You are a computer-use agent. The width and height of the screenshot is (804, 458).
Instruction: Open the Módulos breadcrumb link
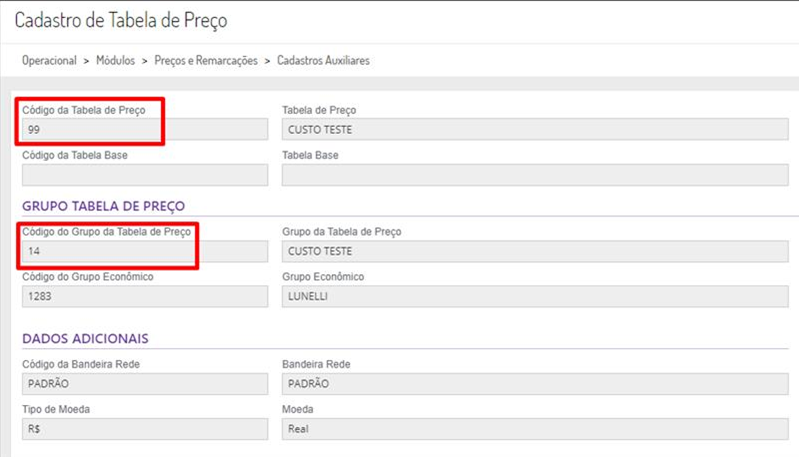coord(115,61)
